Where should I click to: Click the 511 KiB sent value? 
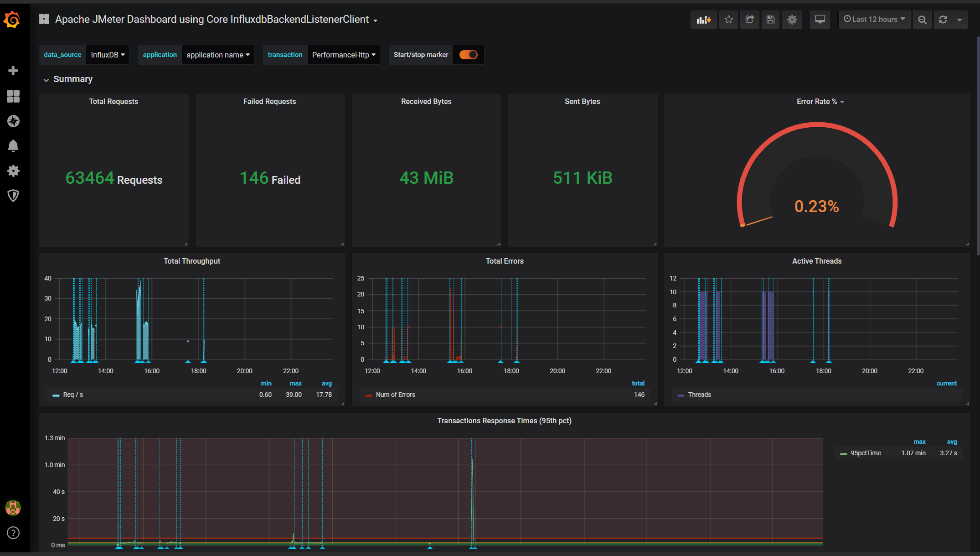[x=583, y=178]
